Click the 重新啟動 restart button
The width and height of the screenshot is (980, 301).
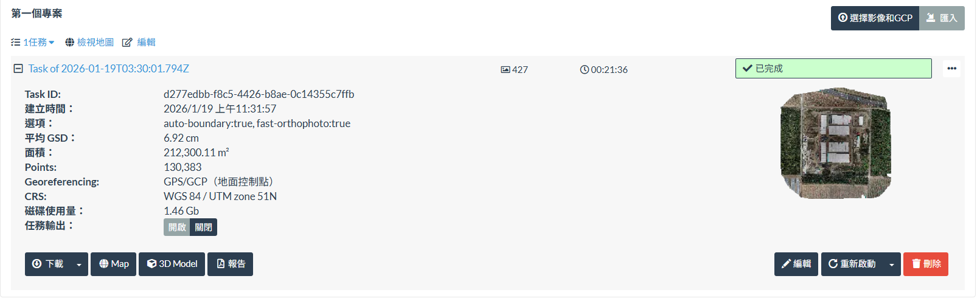[x=852, y=264]
